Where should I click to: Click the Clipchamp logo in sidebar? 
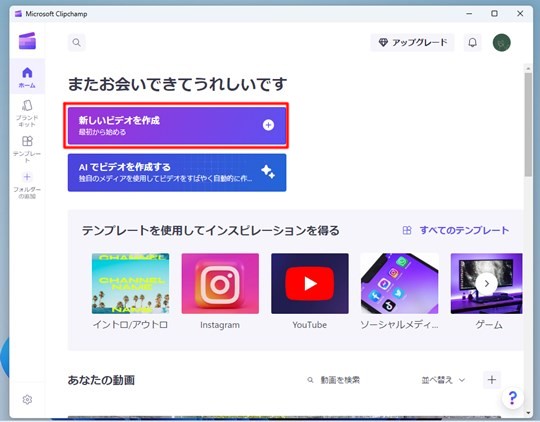click(x=27, y=41)
